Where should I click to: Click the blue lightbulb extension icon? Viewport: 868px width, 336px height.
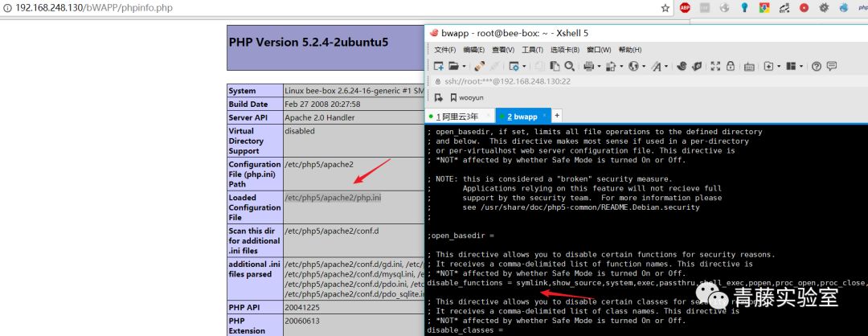745,8
